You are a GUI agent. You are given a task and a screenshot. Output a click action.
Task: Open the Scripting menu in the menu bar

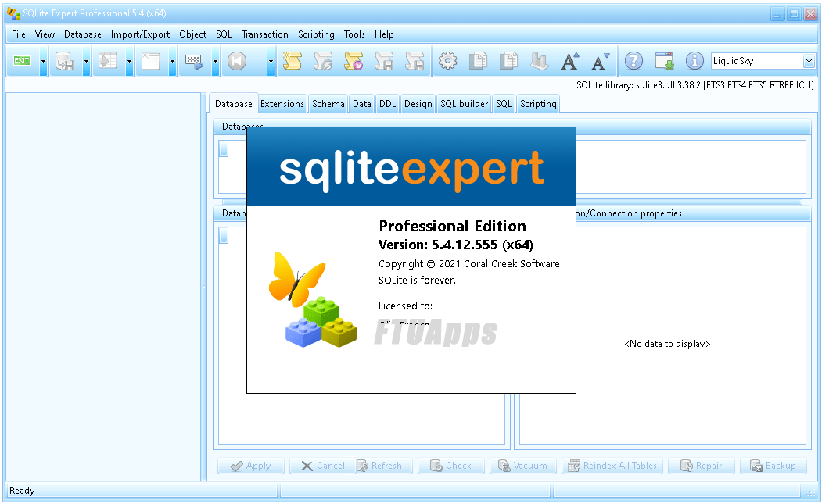click(316, 34)
